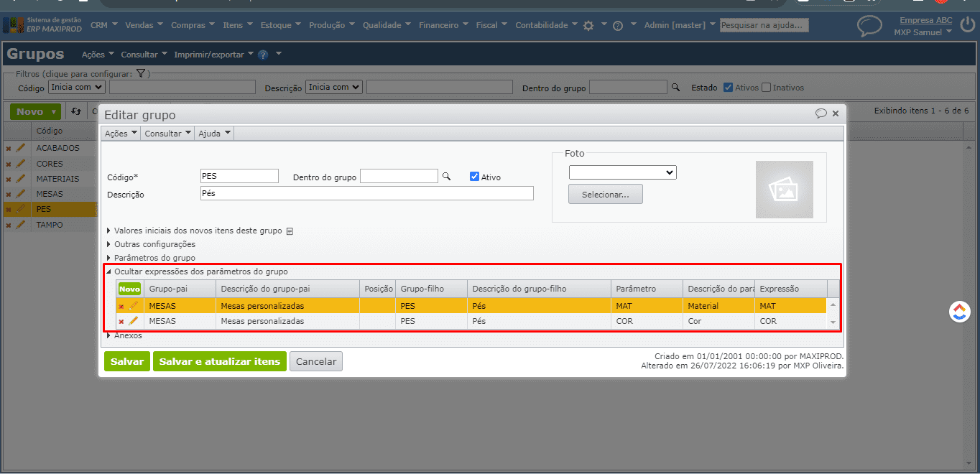Edit the COR parameter expression row
Viewport: 980px width, 474px height.
133,321
